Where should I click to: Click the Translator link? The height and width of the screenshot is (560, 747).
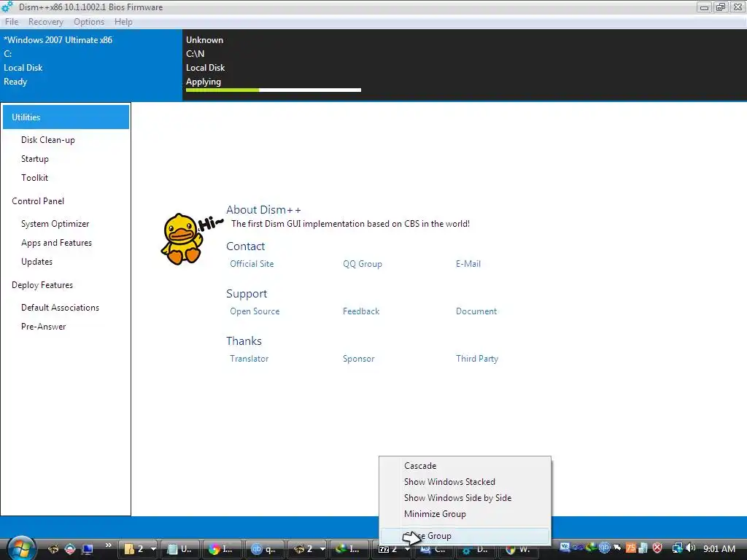tap(249, 359)
